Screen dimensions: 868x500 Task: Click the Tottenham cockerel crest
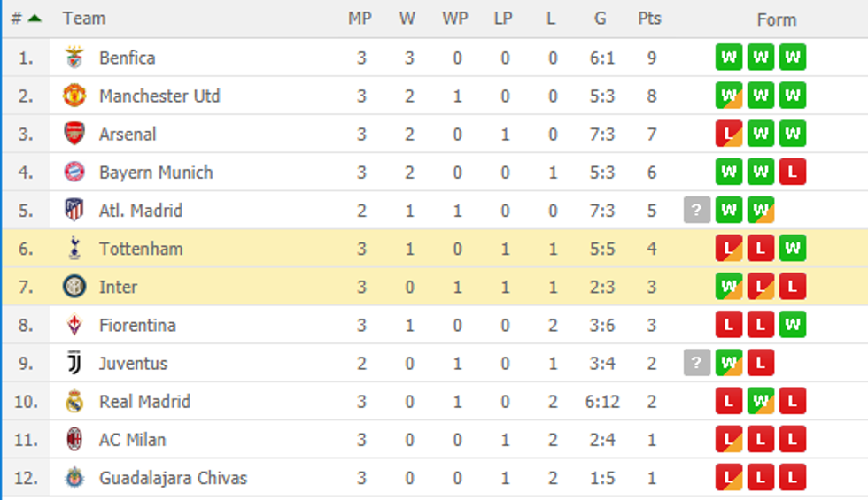[74, 249]
